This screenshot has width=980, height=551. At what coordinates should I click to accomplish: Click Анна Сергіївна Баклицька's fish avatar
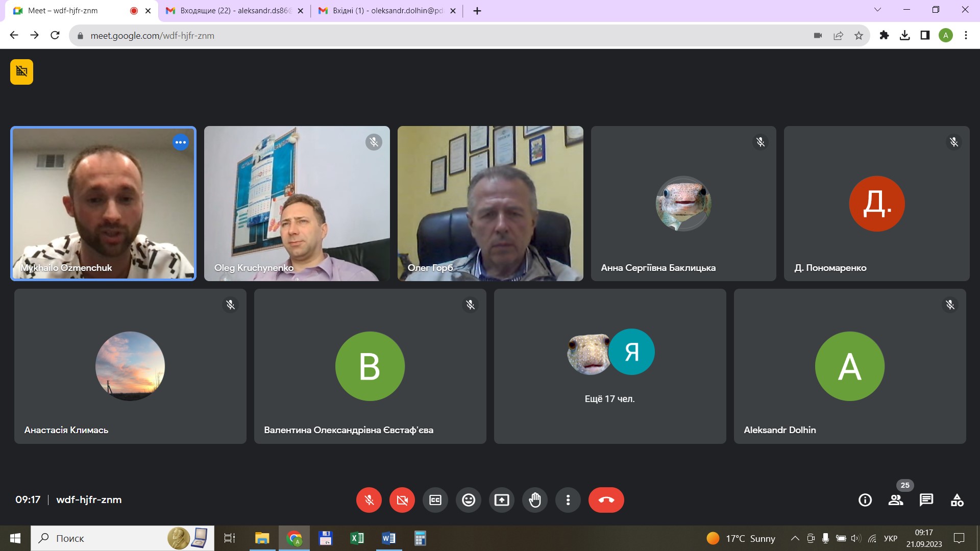[x=683, y=204]
